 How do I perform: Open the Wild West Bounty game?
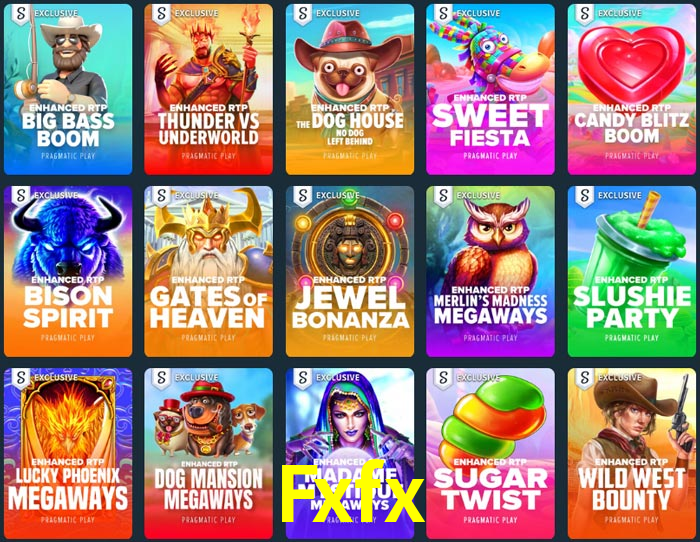point(632,454)
